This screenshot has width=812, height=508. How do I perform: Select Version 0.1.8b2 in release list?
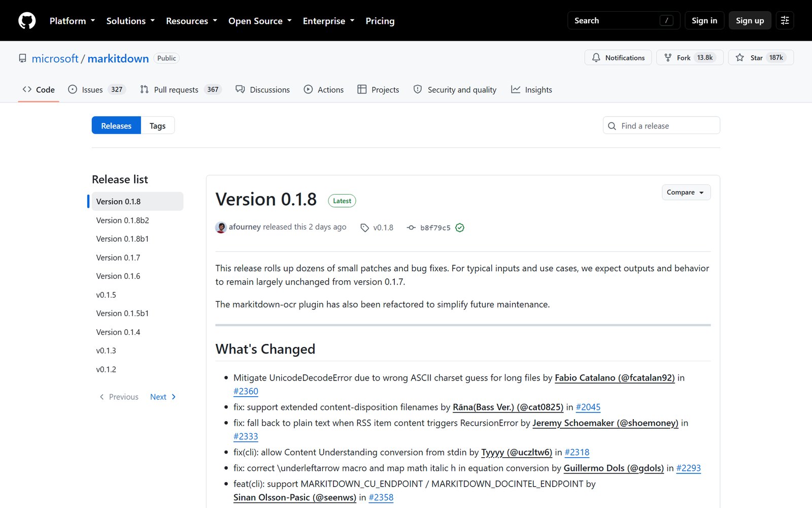(x=137, y=220)
